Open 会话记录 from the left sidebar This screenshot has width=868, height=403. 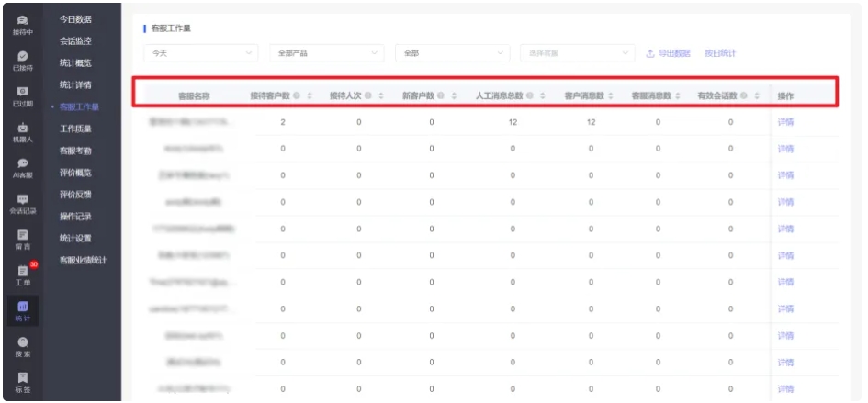click(23, 204)
